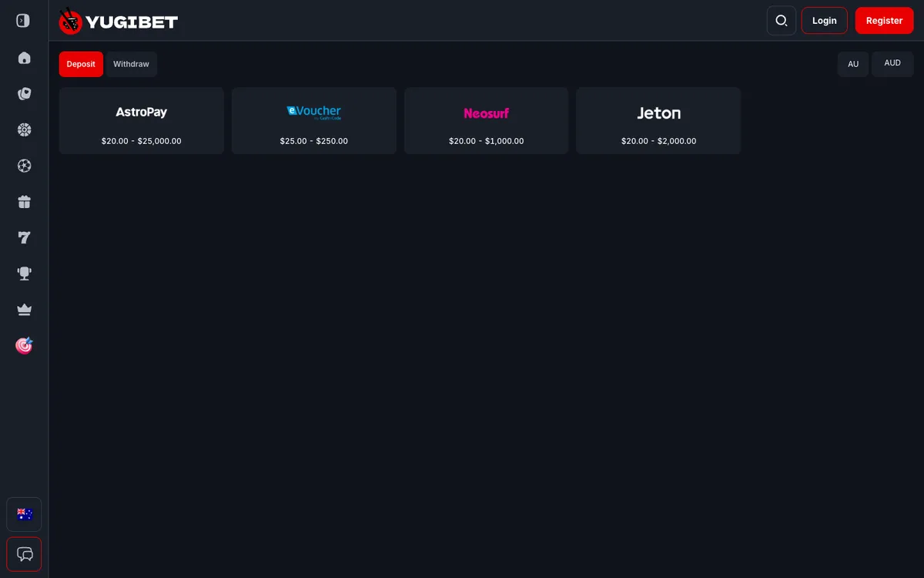This screenshot has width=924, height=578.
Task: Open live chat support bubble icon
Action: click(24, 554)
